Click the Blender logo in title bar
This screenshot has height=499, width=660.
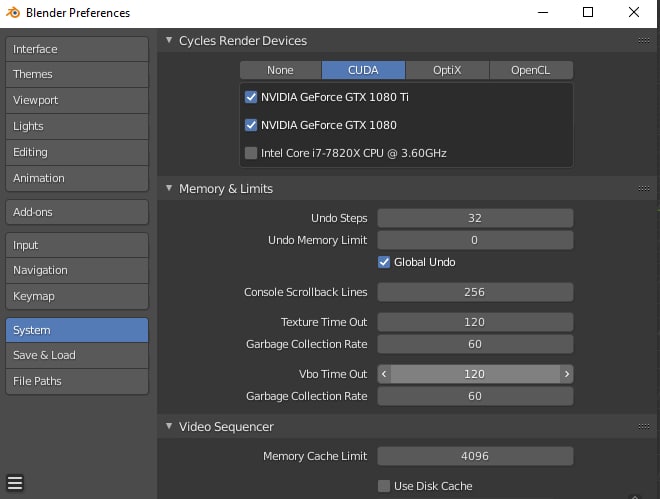[14, 13]
